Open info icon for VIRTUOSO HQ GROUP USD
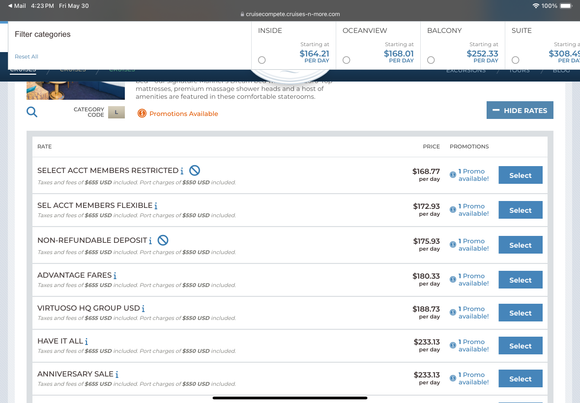Screen dimensions: 580x403 143,308
